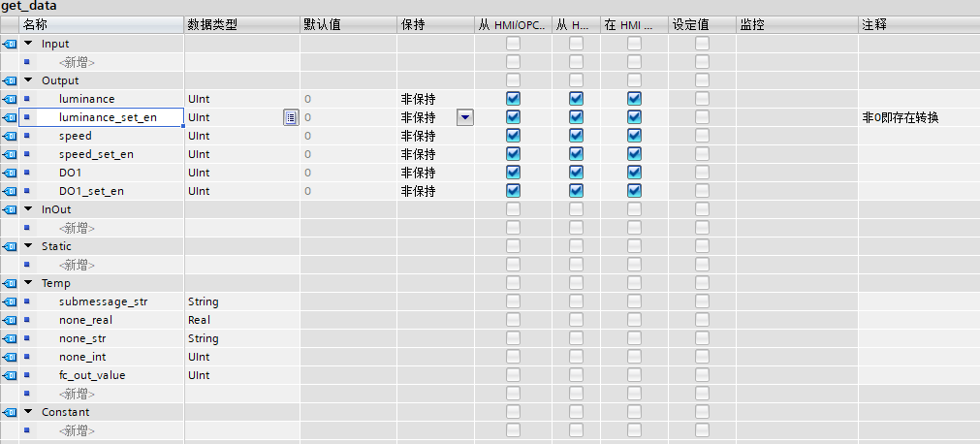Image resolution: width=980 pixels, height=444 pixels.
Task: Click the <新增> field under Temp
Action: tap(77, 394)
